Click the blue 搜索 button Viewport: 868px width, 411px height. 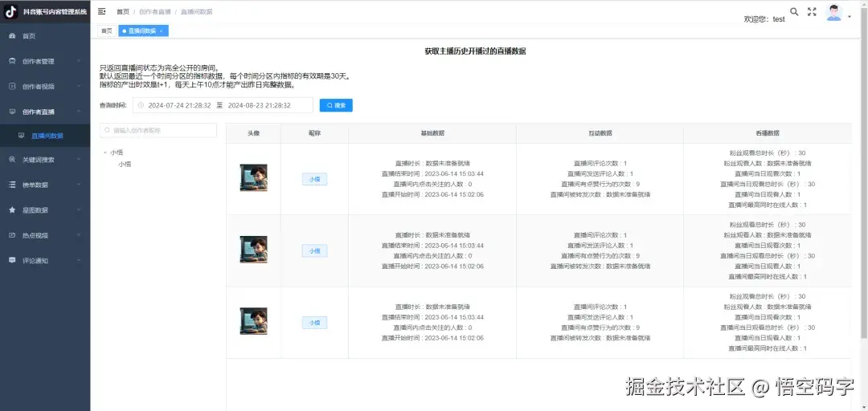[x=336, y=105]
